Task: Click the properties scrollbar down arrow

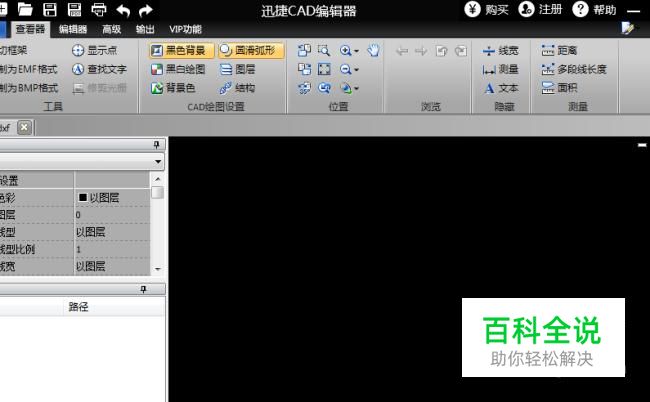Action: tap(158, 269)
